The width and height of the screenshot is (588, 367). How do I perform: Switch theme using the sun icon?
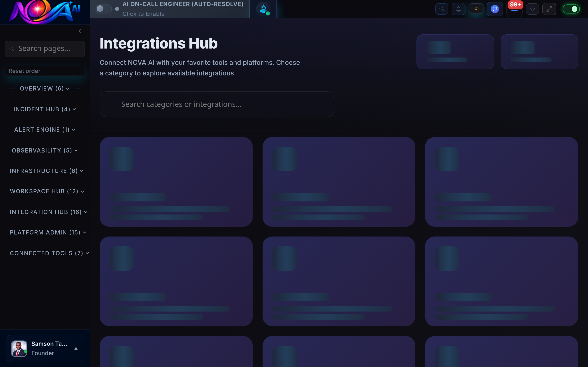click(476, 9)
